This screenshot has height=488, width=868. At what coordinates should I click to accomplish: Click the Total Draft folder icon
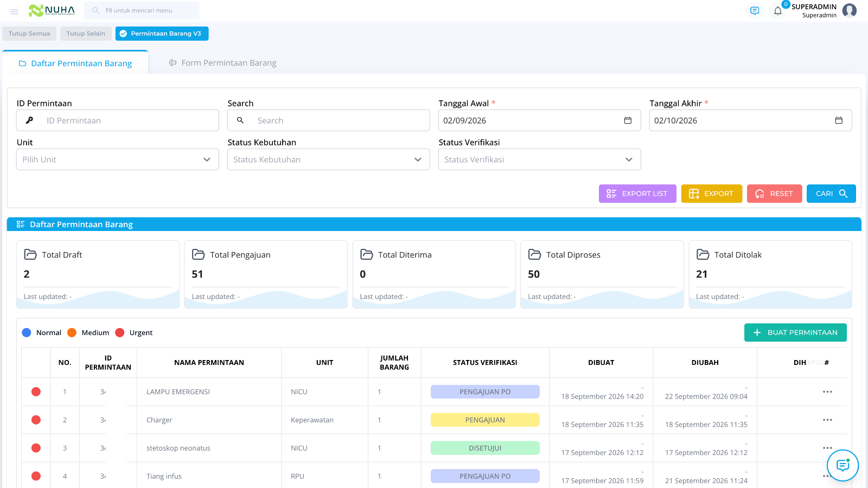(x=30, y=254)
